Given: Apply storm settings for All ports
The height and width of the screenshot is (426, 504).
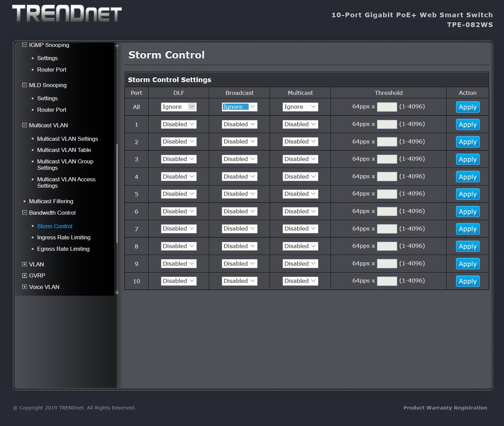Looking at the screenshot, I should click(468, 107).
